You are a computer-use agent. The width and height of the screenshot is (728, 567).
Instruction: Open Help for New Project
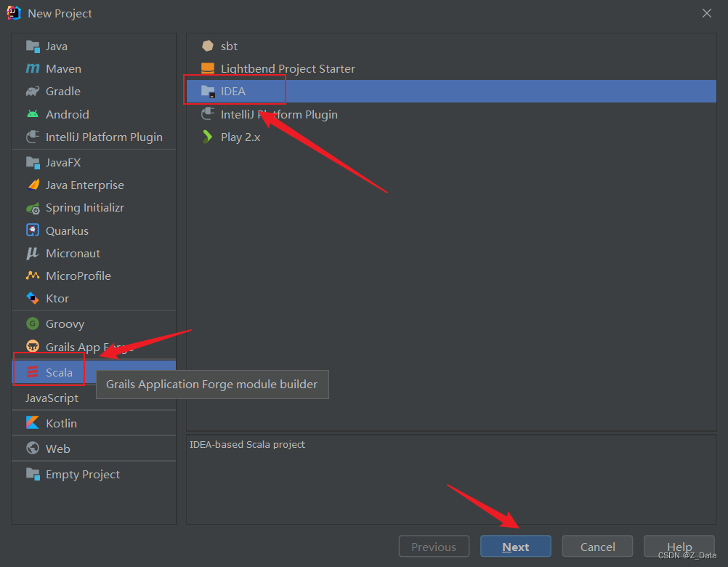click(679, 547)
